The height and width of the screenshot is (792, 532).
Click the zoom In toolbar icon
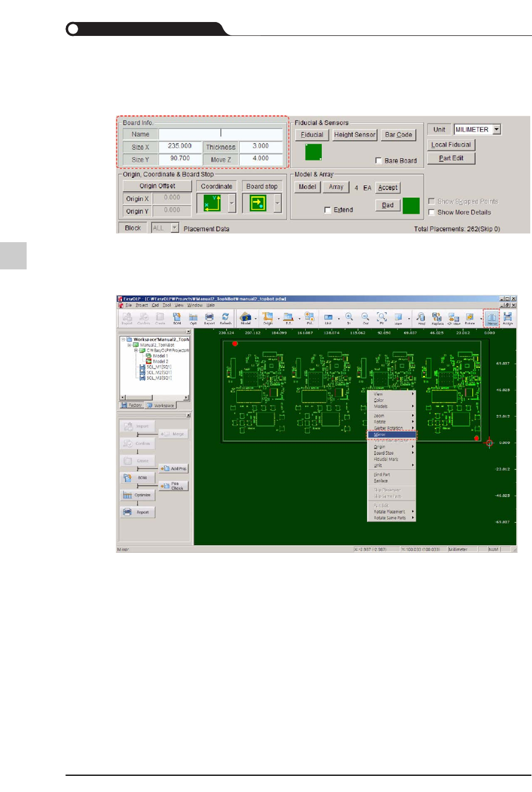click(349, 317)
